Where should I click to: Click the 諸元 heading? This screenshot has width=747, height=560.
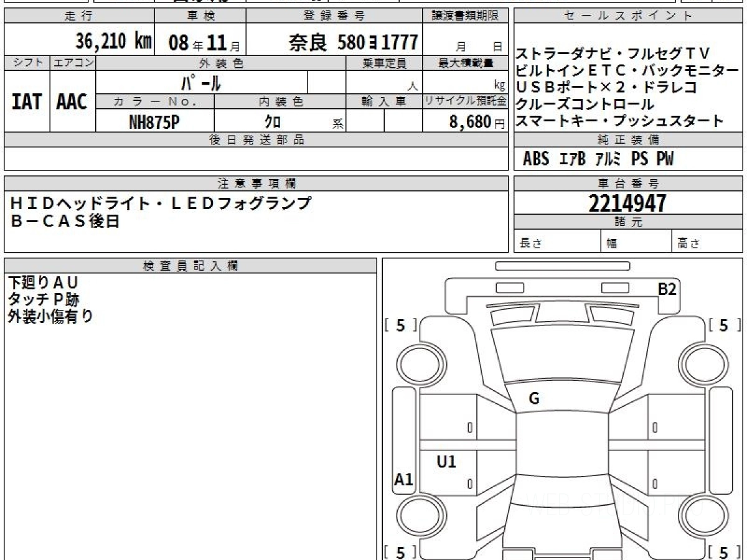tap(628, 222)
